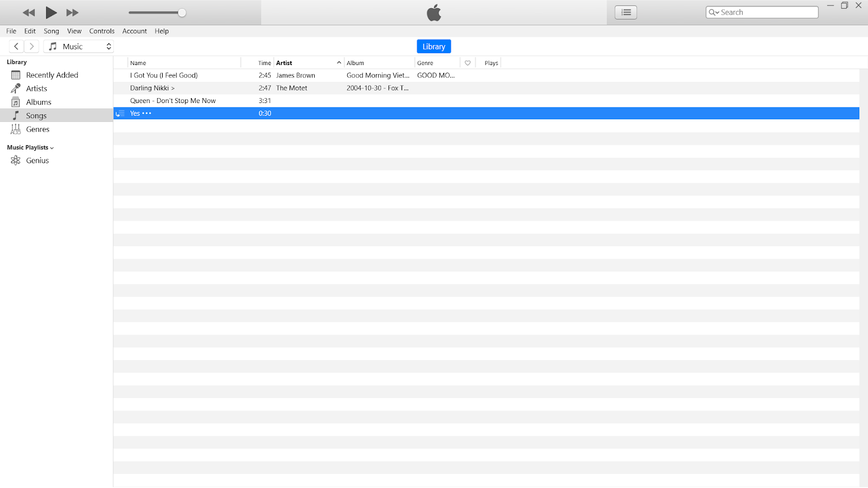The image size is (868, 488).
Task: Sort by the Name column header
Action: tap(184, 63)
